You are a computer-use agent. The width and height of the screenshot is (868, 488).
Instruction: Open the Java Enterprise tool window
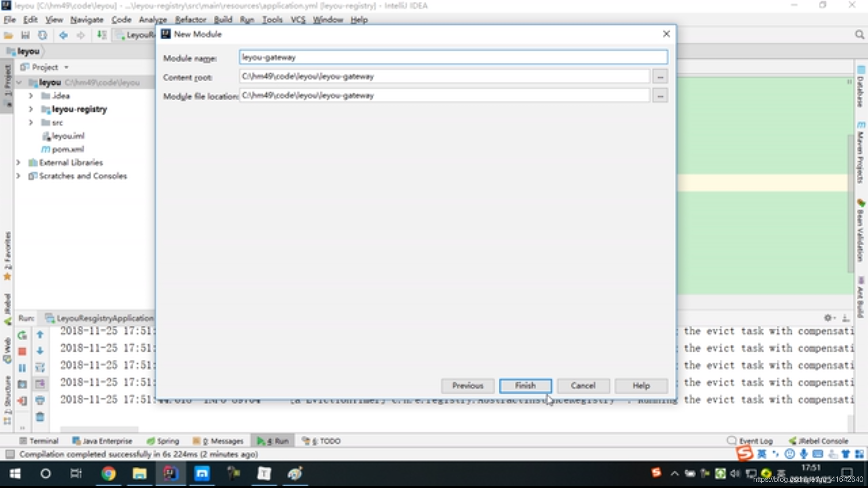pos(102,441)
